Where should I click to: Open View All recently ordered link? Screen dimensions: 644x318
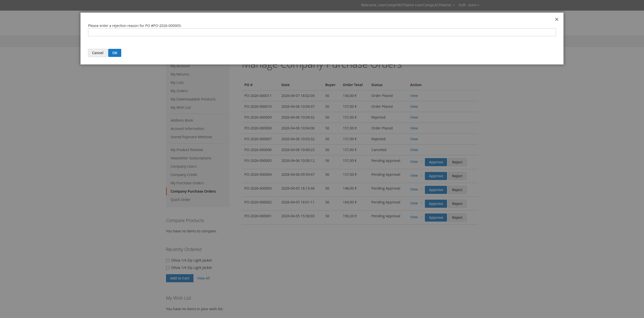point(203,278)
